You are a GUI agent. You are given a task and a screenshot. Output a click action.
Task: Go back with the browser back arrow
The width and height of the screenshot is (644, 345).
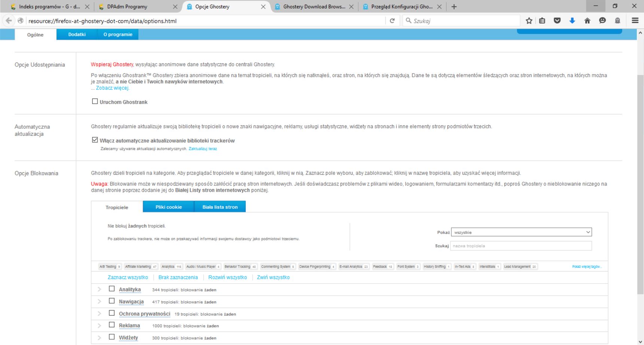pos(9,21)
